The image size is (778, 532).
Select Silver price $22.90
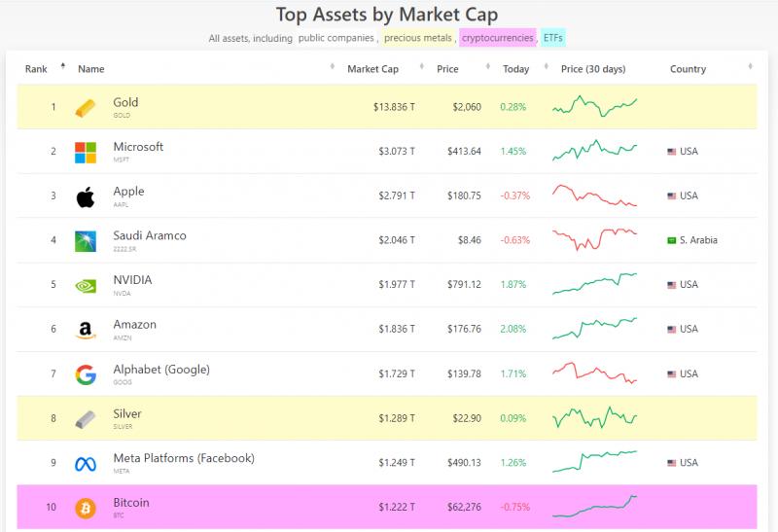coord(467,418)
